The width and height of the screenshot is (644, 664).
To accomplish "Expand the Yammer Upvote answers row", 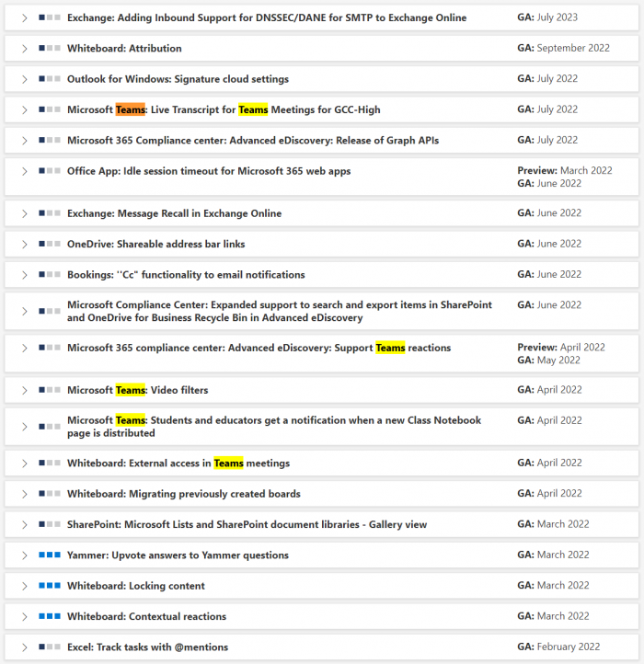I will [x=25, y=555].
